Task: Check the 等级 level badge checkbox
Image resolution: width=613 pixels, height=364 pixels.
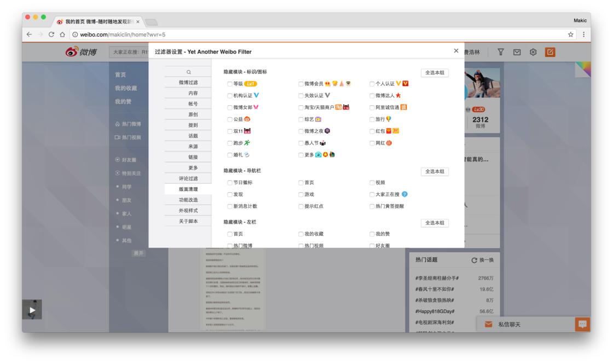Action: (230, 84)
